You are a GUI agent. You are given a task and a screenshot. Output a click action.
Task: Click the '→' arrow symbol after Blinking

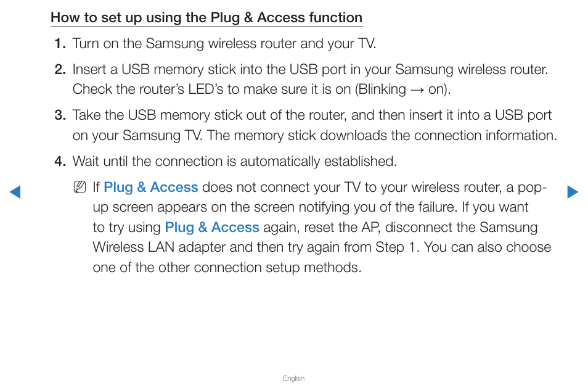(x=417, y=90)
